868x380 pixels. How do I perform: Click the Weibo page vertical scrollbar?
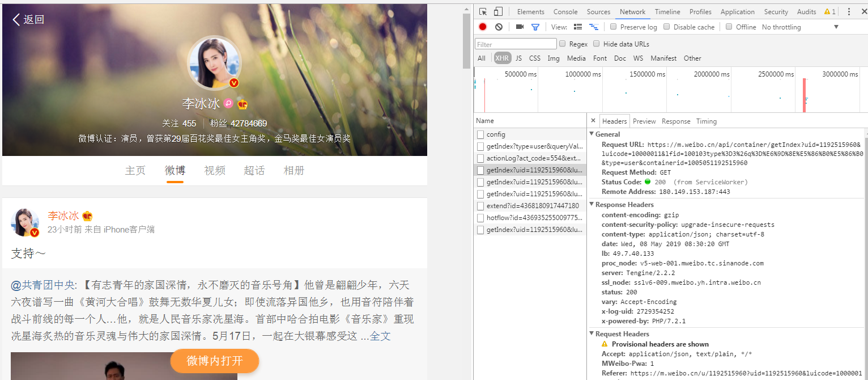[467, 40]
